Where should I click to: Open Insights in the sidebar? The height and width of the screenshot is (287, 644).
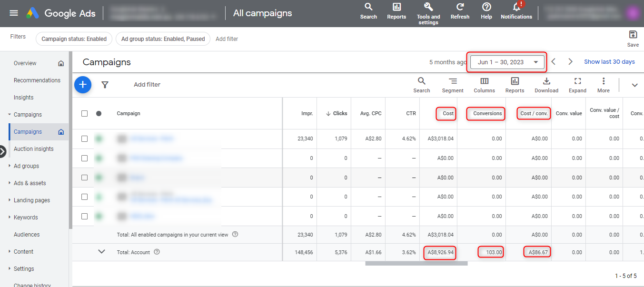23,98
